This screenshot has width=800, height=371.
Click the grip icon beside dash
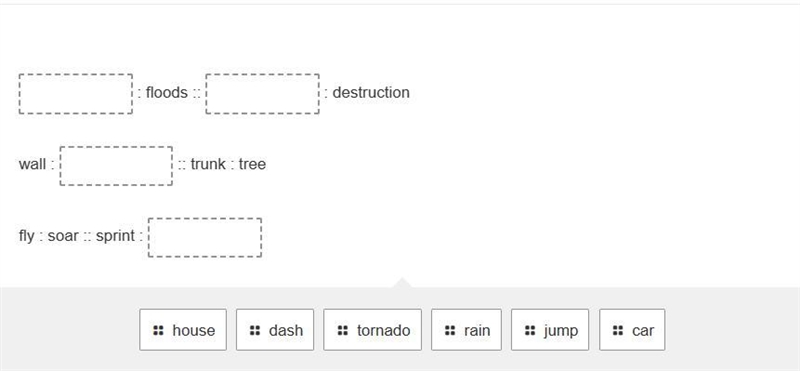pos(255,330)
